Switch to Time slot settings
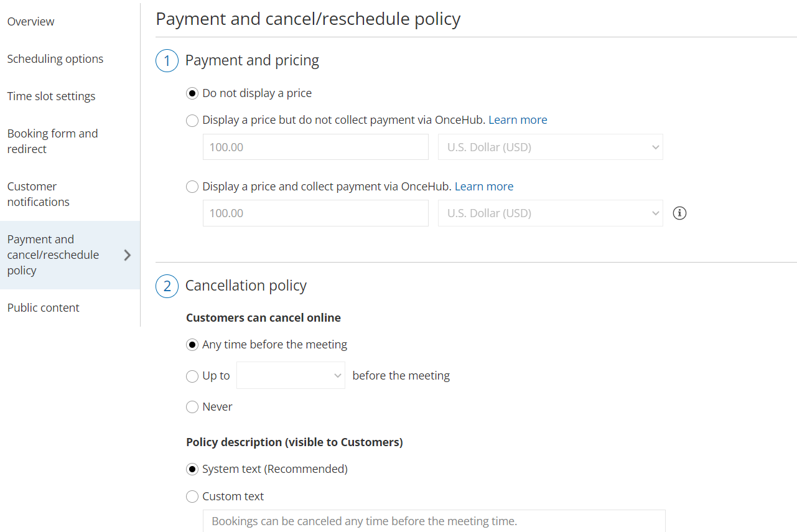Screen dimensions: 797x532 tap(52, 96)
